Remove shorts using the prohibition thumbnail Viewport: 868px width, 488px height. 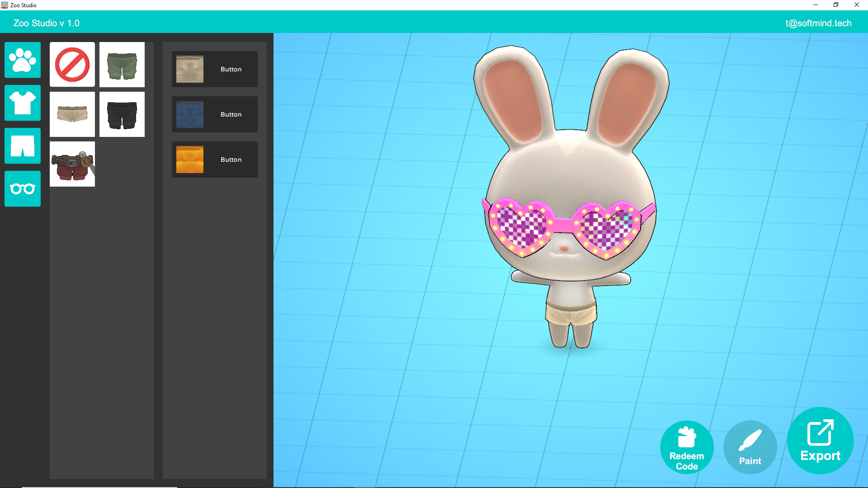(72, 64)
